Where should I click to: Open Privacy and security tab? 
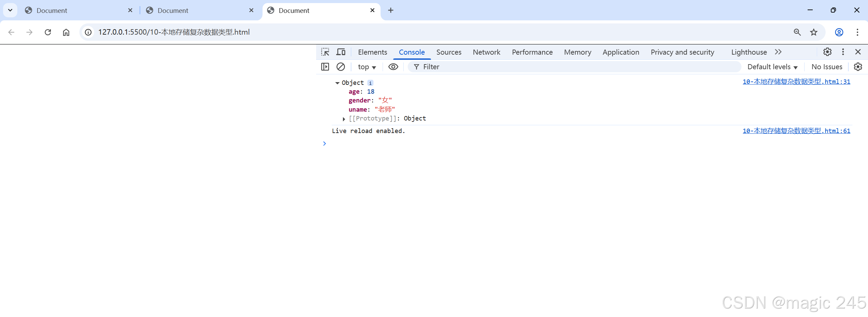coord(682,52)
